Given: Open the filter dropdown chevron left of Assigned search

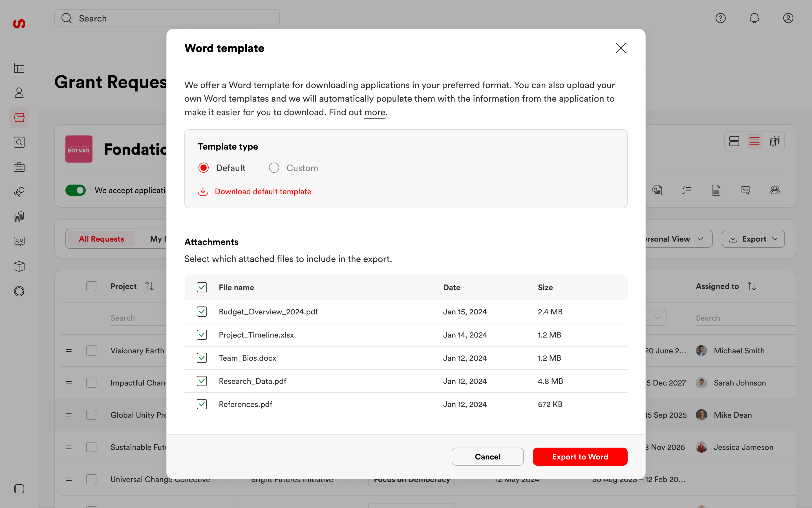Looking at the screenshot, I should tap(657, 318).
